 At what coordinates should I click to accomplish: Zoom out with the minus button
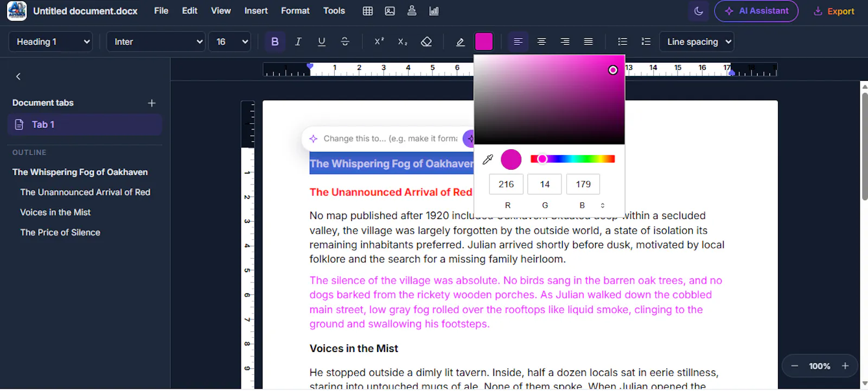click(x=795, y=366)
